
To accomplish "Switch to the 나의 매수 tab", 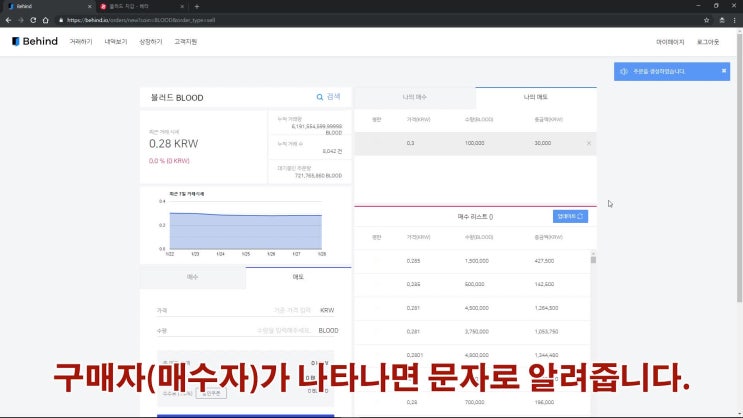I will 415,97.
